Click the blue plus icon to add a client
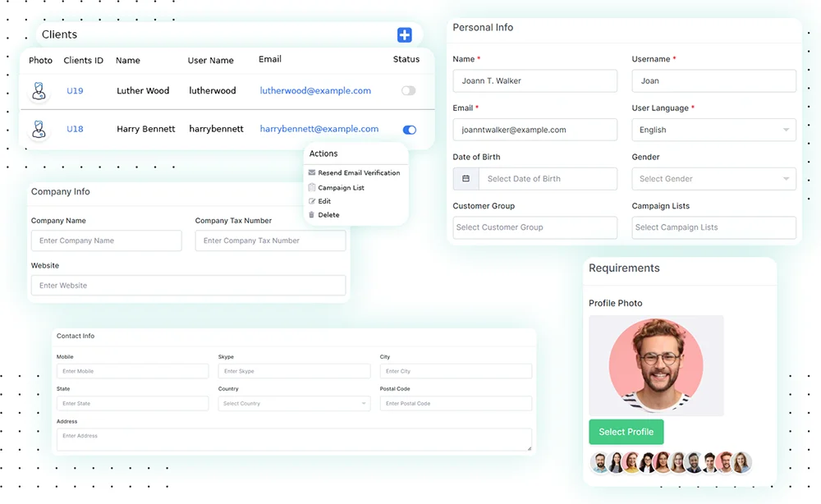 point(404,34)
